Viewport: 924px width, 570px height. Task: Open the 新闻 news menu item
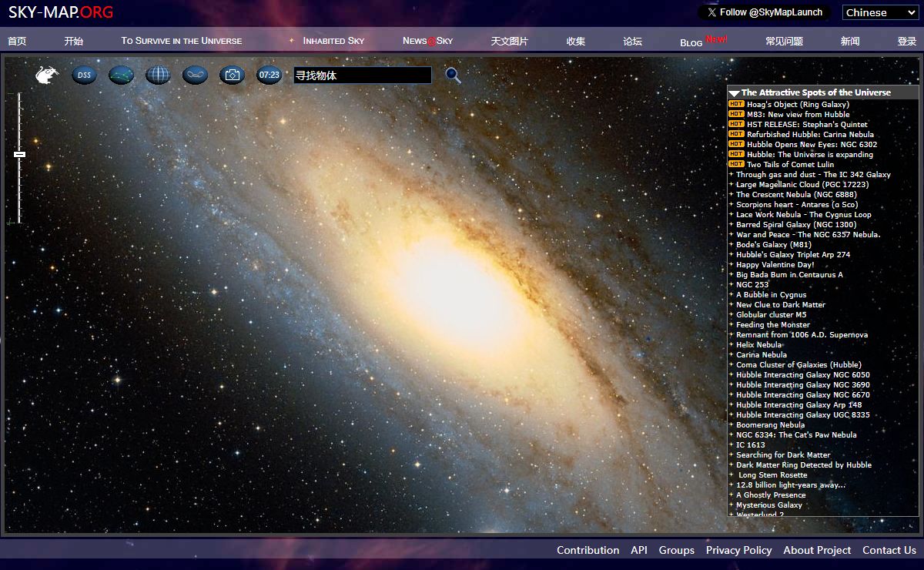click(x=850, y=41)
